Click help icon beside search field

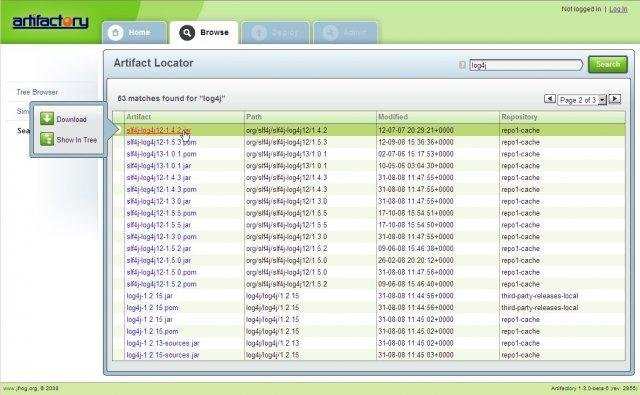462,65
